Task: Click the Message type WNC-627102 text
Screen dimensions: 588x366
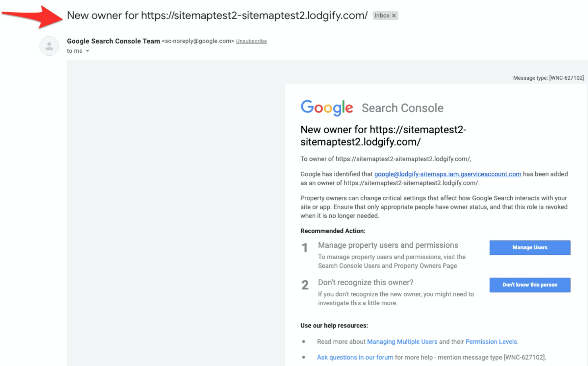Action: 548,78
